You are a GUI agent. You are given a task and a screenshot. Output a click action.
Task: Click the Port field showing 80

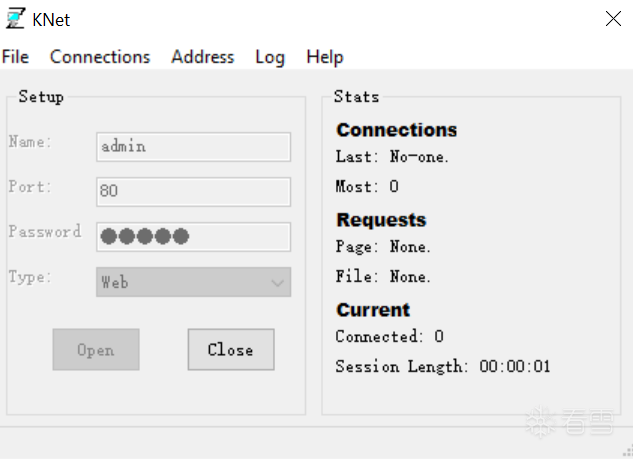pos(193,191)
